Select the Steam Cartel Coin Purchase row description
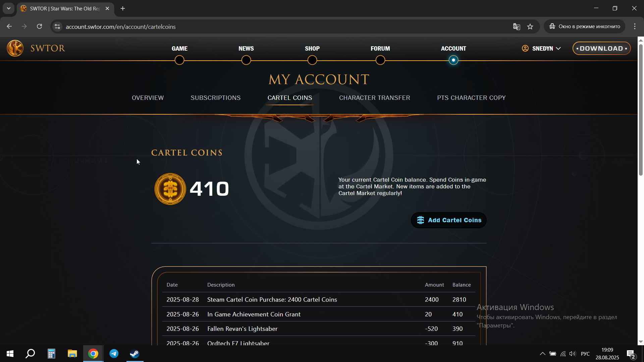Image resolution: width=644 pixels, height=362 pixels. coord(272,300)
